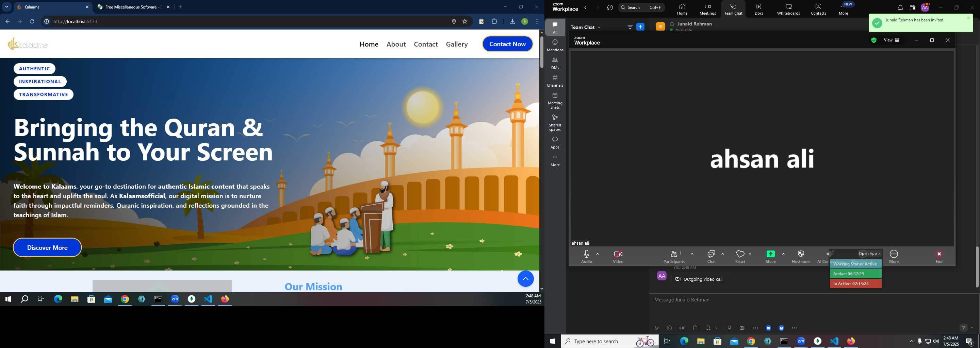The image size is (980, 348).
Task: Open the meeting View layout menu
Action: [x=892, y=40]
